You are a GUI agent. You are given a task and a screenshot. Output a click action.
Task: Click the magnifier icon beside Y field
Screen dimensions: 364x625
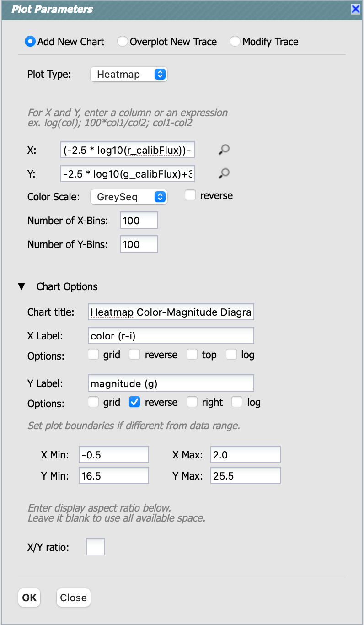point(224,173)
